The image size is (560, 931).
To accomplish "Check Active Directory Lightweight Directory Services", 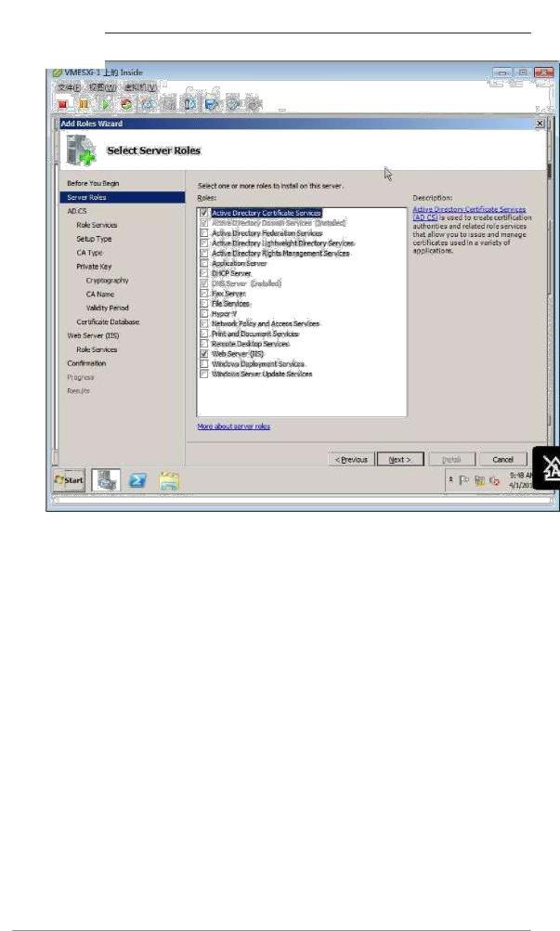I will click(204, 243).
